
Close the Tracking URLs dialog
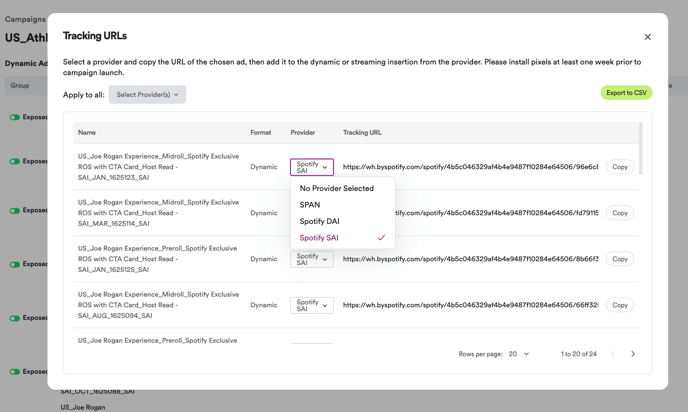tap(647, 37)
